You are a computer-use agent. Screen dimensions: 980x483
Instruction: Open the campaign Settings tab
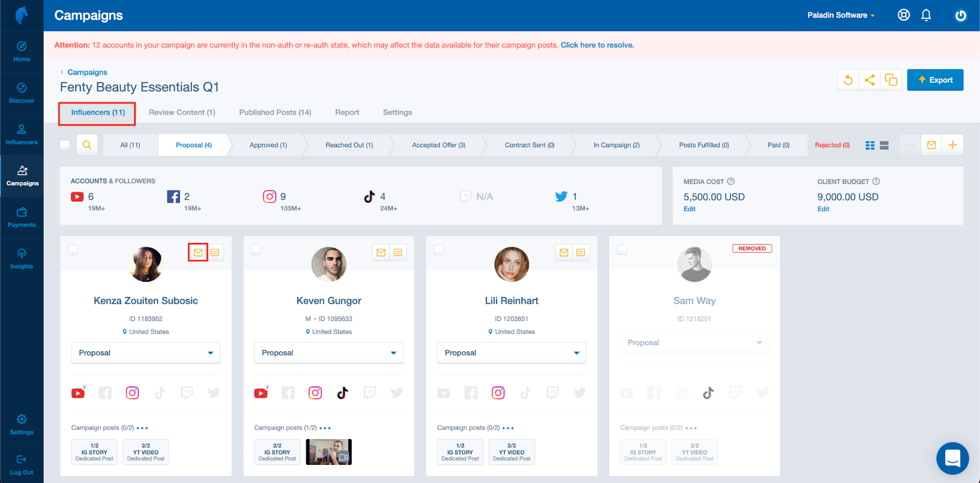pos(398,112)
